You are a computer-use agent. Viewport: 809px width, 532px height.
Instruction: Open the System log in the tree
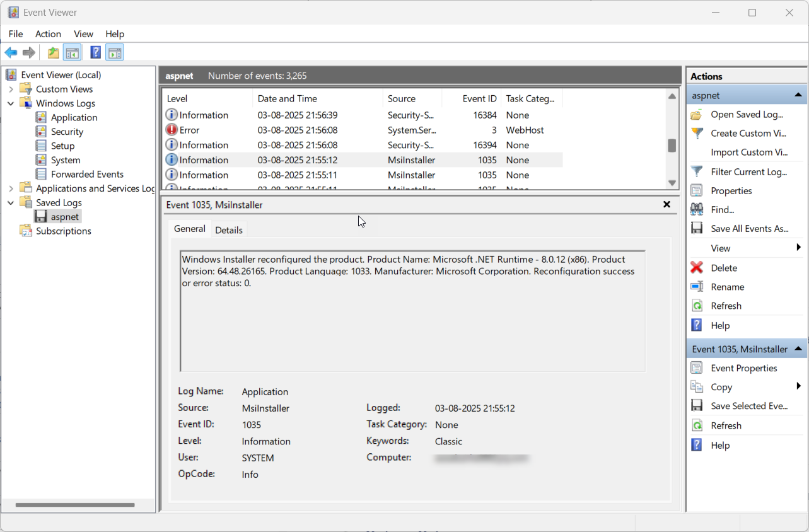66,160
